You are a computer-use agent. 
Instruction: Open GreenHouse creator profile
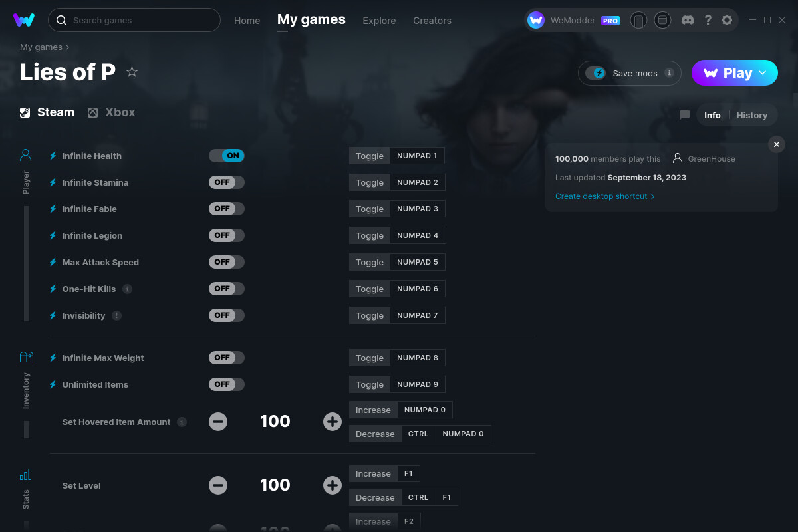pyautogui.click(x=704, y=158)
